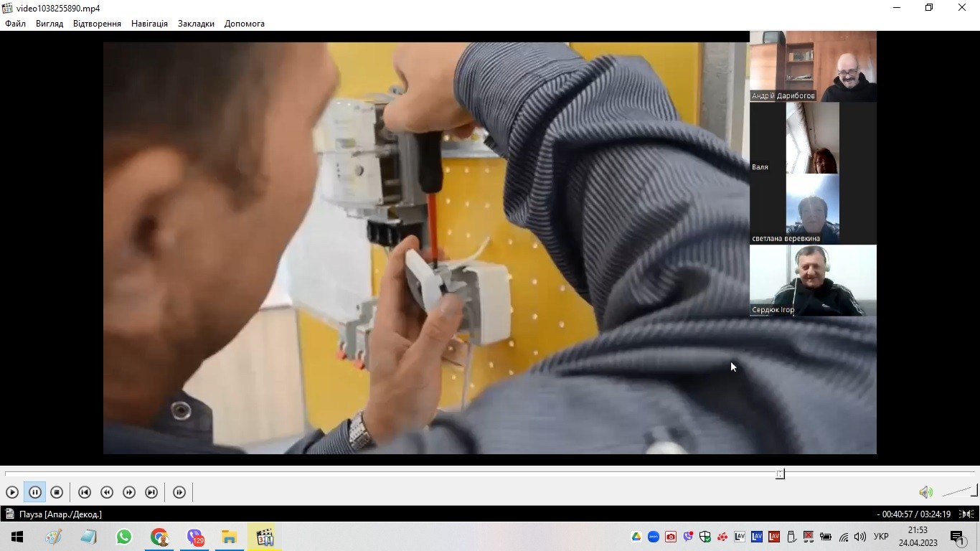Open the Файл menu
Image resolution: width=980 pixels, height=551 pixels.
[x=15, y=24]
